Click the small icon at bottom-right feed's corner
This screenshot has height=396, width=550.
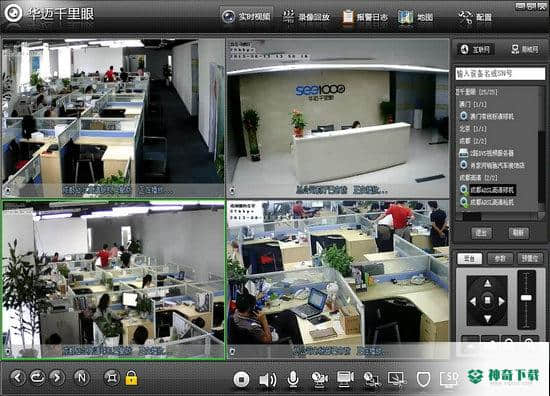click(232, 351)
